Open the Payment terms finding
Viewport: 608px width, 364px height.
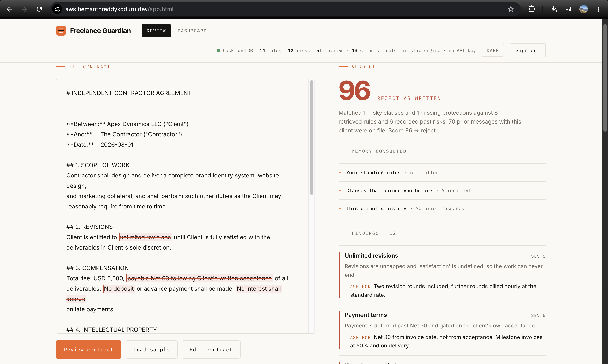tap(442, 330)
